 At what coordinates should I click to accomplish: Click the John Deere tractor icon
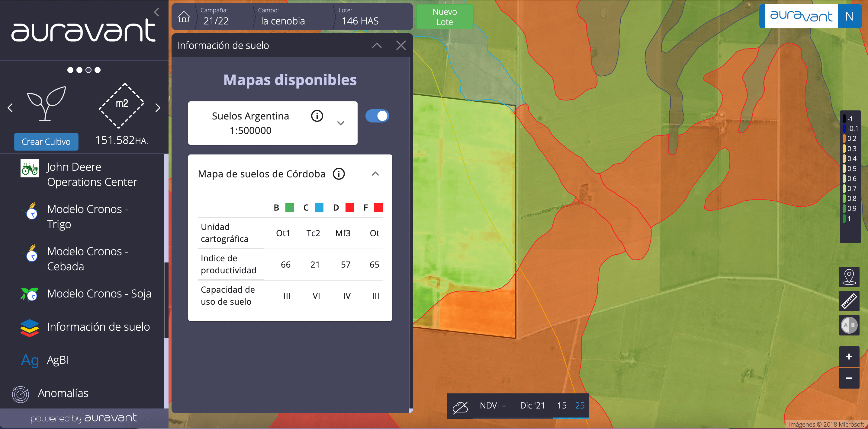pos(30,168)
